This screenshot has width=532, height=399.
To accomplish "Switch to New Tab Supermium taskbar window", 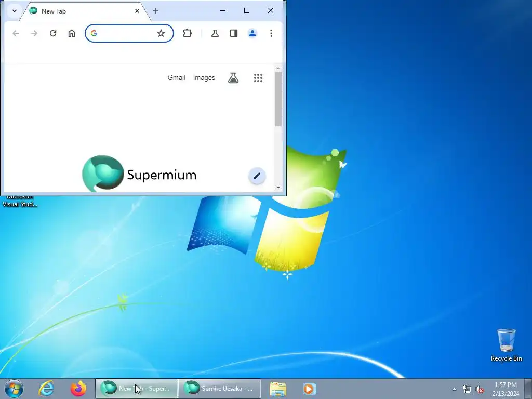I will point(137,389).
